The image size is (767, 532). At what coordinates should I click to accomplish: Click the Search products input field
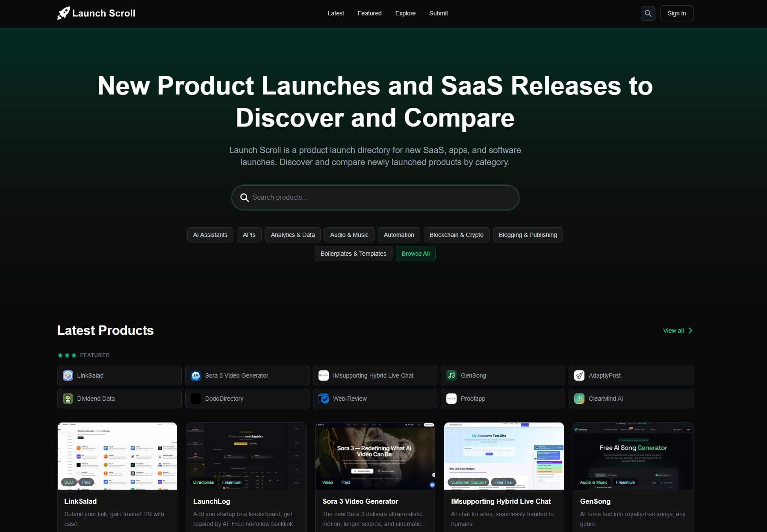pyautogui.click(x=375, y=197)
